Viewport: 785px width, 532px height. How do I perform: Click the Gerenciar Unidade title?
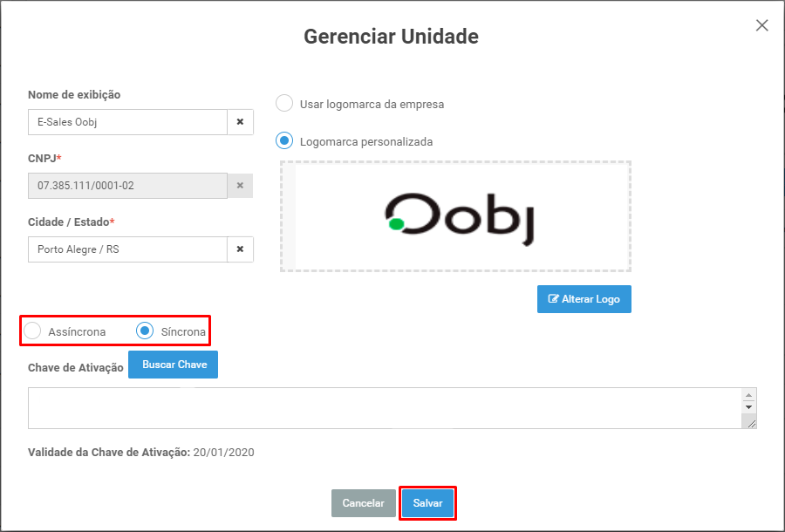[x=391, y=37]
